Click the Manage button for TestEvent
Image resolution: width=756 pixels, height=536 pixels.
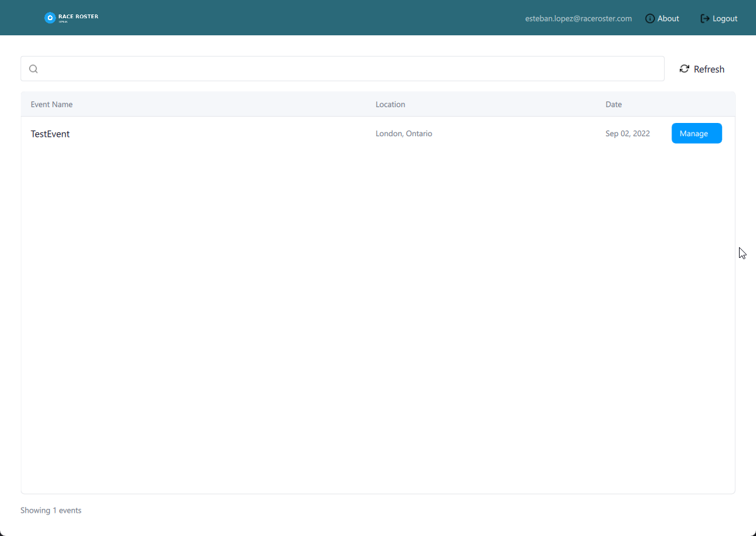point(696,133)
